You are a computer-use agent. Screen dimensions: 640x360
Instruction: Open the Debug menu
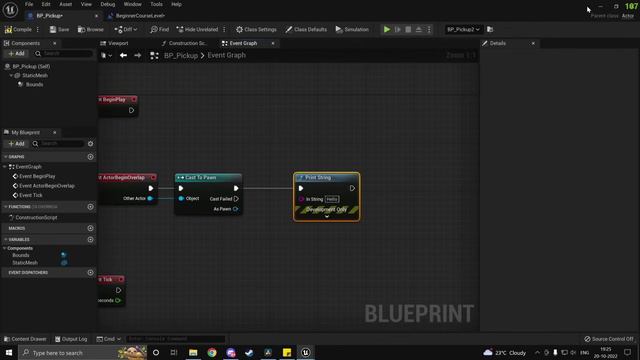pos(108,4)
